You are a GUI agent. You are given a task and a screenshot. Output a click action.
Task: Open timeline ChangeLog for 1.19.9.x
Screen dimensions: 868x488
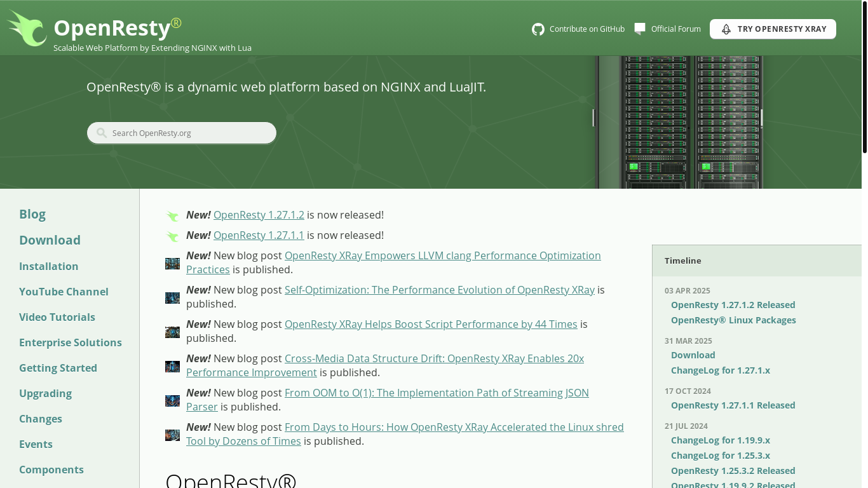point(720,440)
